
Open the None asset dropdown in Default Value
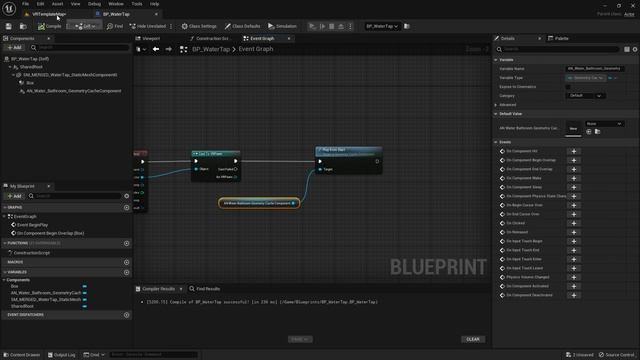tap(604, 124)
